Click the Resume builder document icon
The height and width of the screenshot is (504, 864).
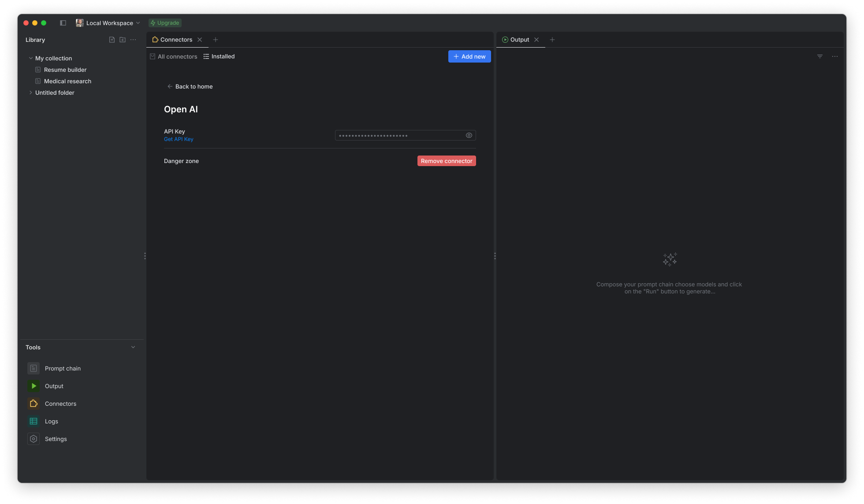(x=38, y=70)
